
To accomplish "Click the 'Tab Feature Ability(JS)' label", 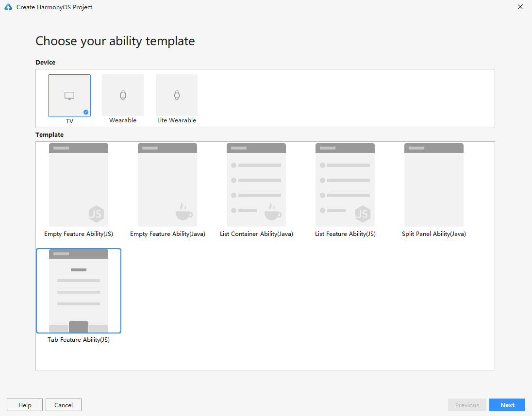I will pos(79,340).
